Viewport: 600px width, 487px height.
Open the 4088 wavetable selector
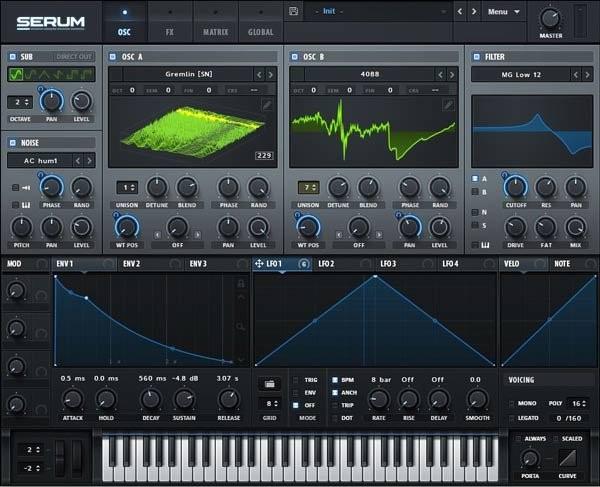370,74
